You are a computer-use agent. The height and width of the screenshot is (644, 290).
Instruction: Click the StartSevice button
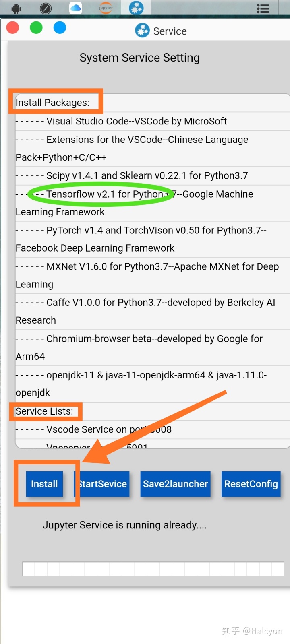point(102,484)
